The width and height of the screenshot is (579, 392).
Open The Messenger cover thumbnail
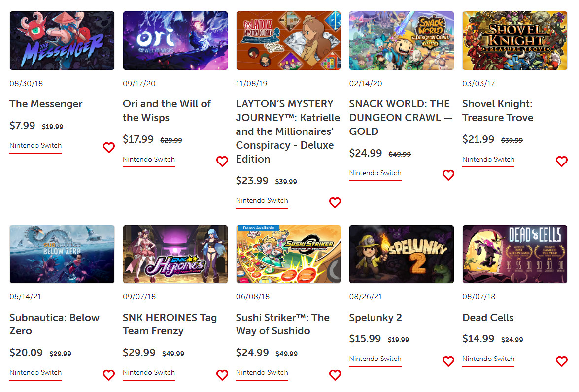(x=62, y=41)
